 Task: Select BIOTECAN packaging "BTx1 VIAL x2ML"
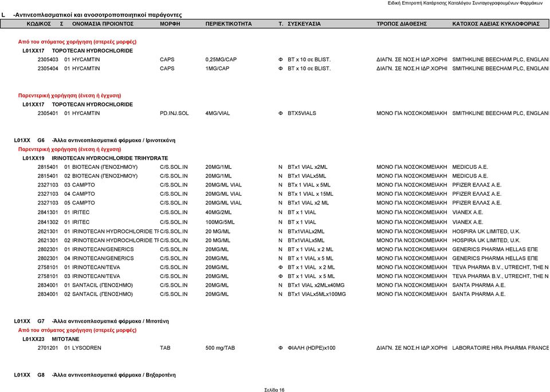(x=308, y=167)
